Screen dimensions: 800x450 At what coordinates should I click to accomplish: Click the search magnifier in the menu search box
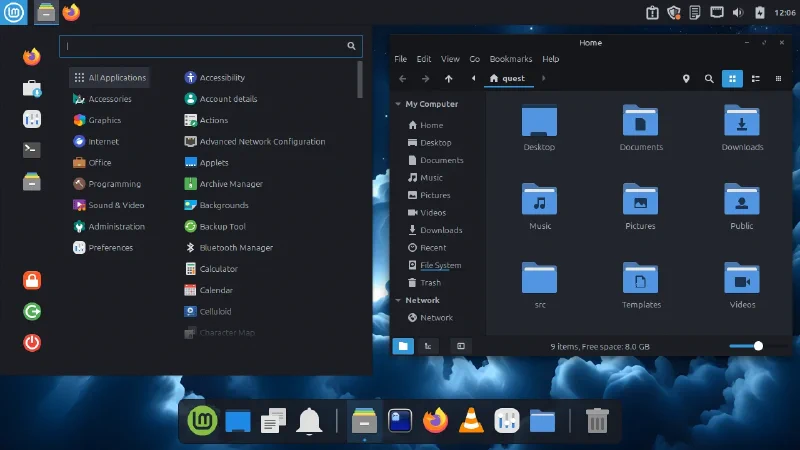click(x=351, y=46)
